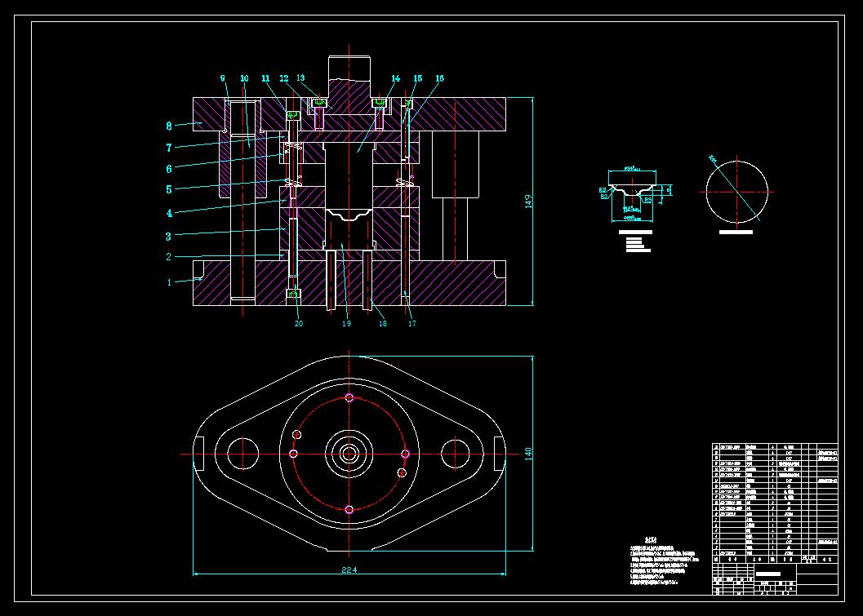Click the 149 height dimension text
Screen dimensions: 863x616
[x=528, y=202]
